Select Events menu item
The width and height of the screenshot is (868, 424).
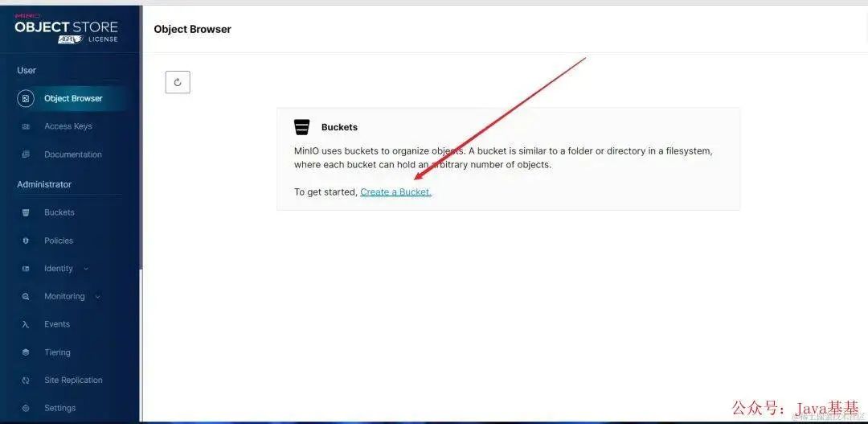click(x=57, y=324)
